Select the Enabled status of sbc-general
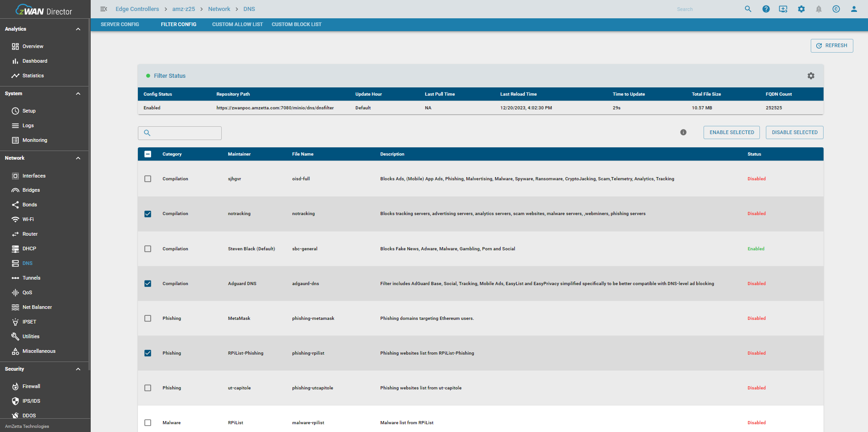868x432 pixels. (x=756, y=249)
